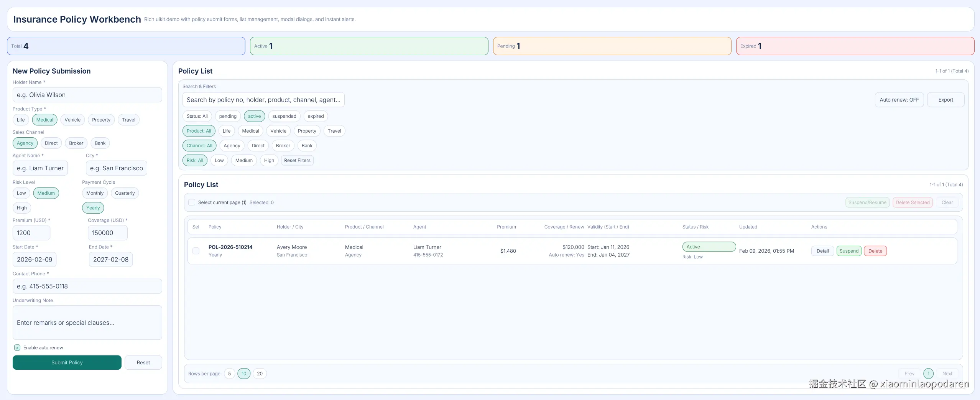
Task: Filter the list by suspended status
Action: pos(284,116)
